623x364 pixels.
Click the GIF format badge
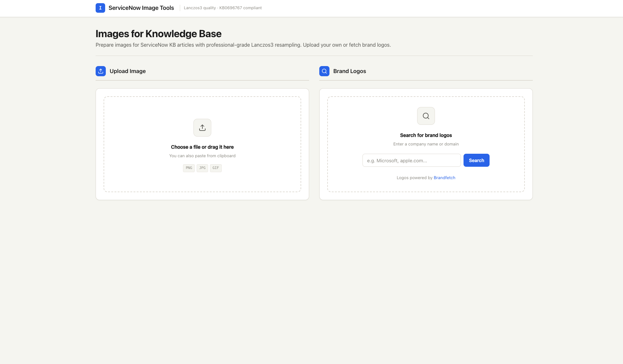point(216,168)
